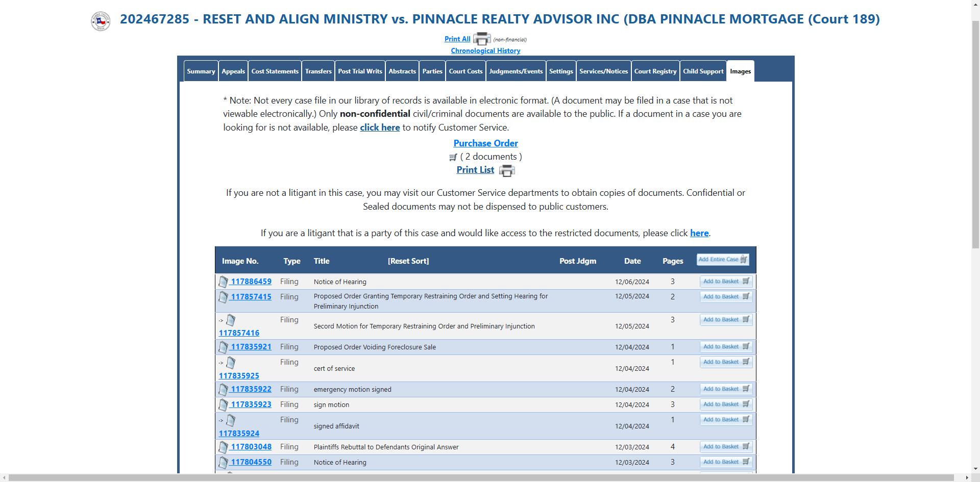This screenshot has width=980, height=482.
Task: Open the Judgments/Events tab
Action: click(516, 71)
